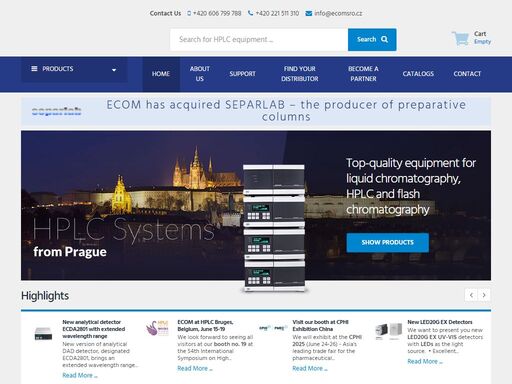Click the HPLC system stack image

pyautogui.click(x=274, y=228)
